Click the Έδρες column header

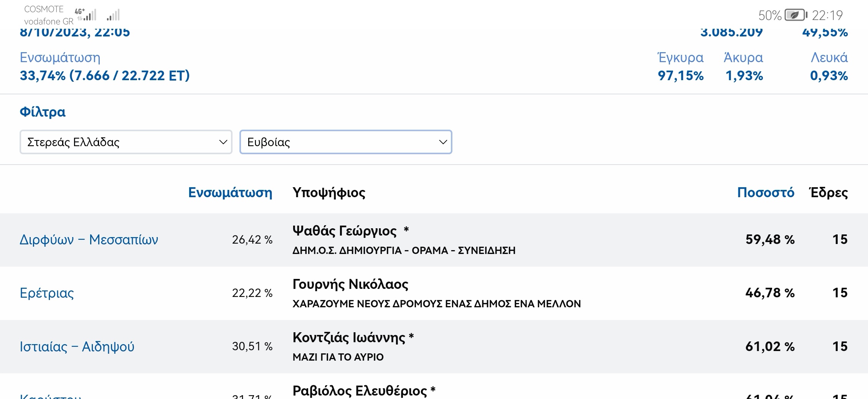pyautogui.click(x=828, y=193)
